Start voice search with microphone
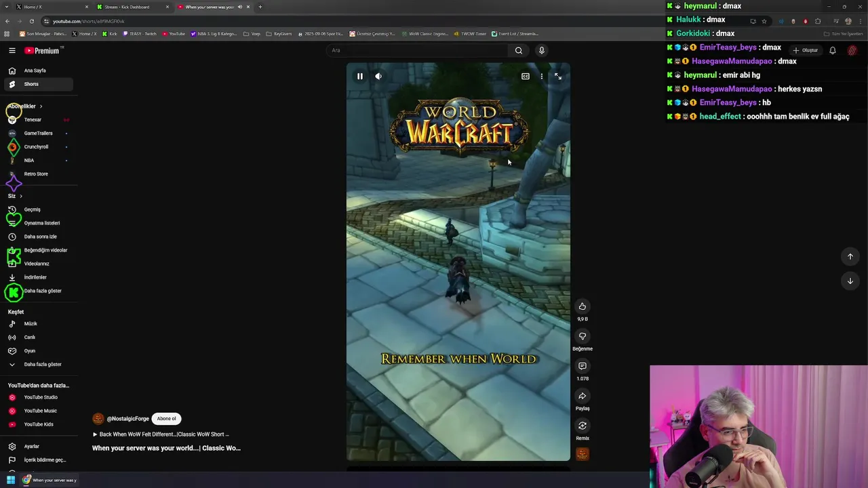This screenshot has height=488, width=868. point(541,50)
